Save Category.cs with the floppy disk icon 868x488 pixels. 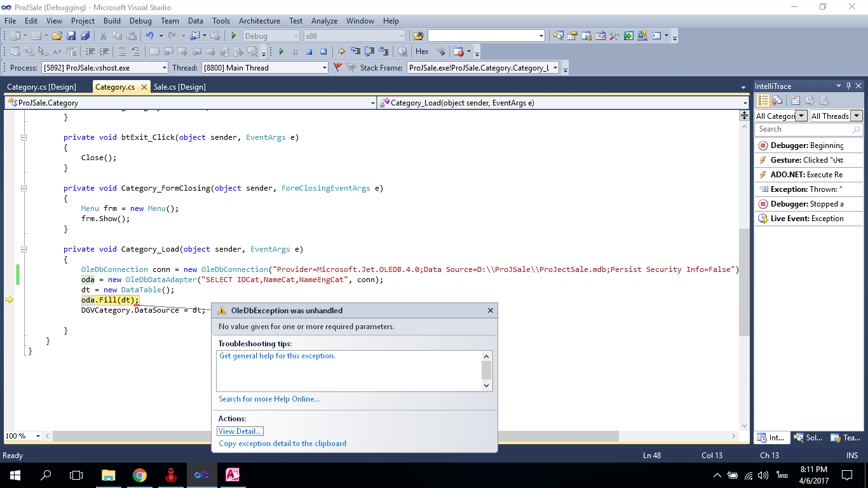point(71,36)
